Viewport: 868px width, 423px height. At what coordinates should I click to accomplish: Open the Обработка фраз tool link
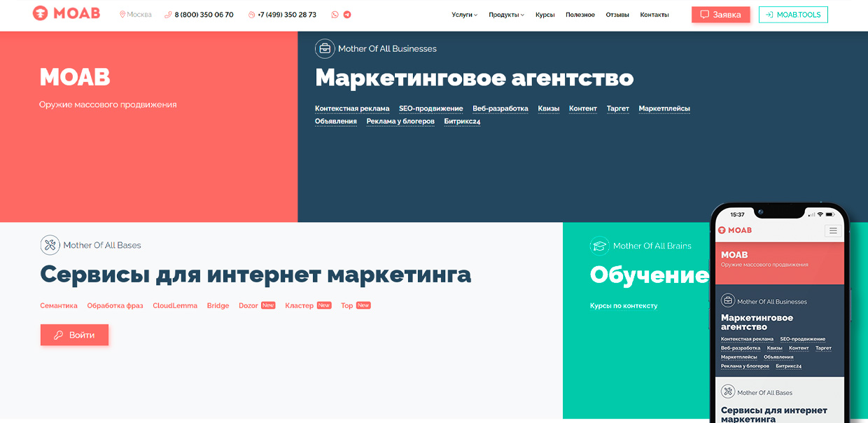pyautogui.click(x=115, y=306)
